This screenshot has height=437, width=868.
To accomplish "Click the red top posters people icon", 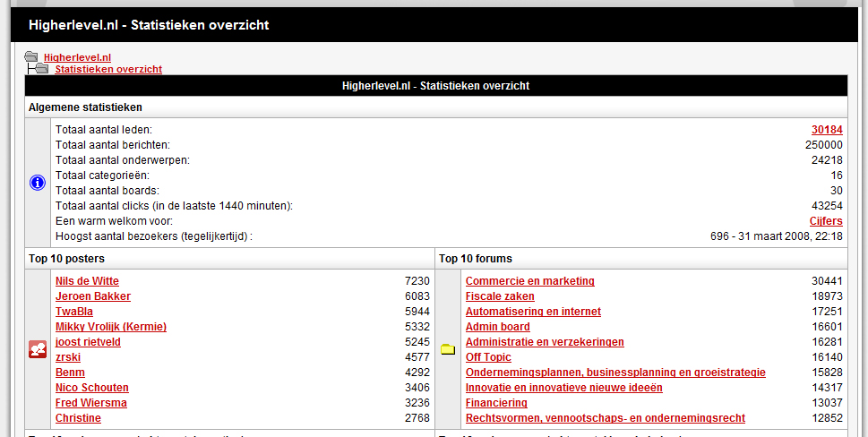I will 37,349.
